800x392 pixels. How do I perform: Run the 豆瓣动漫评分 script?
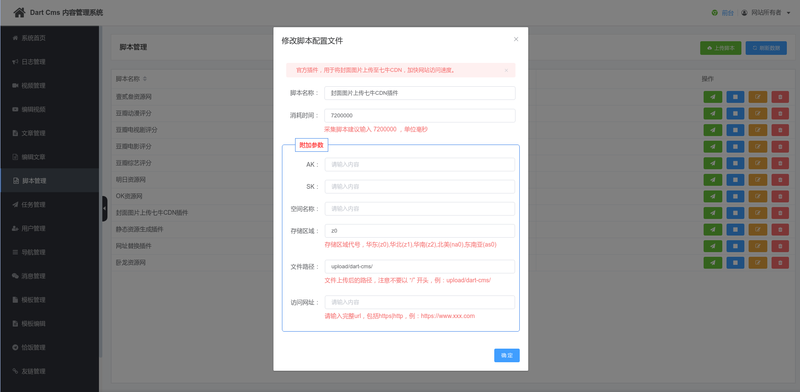[x=712, y=113]
